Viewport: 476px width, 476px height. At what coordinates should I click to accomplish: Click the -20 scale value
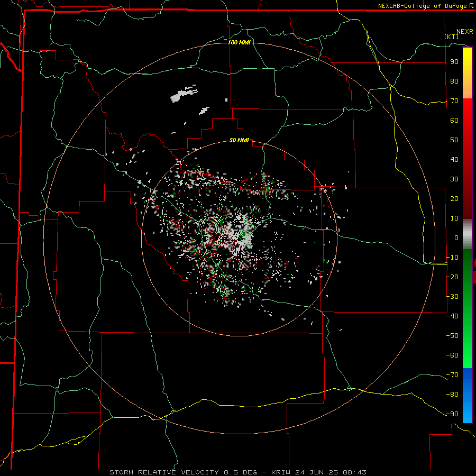click(452, 277)
